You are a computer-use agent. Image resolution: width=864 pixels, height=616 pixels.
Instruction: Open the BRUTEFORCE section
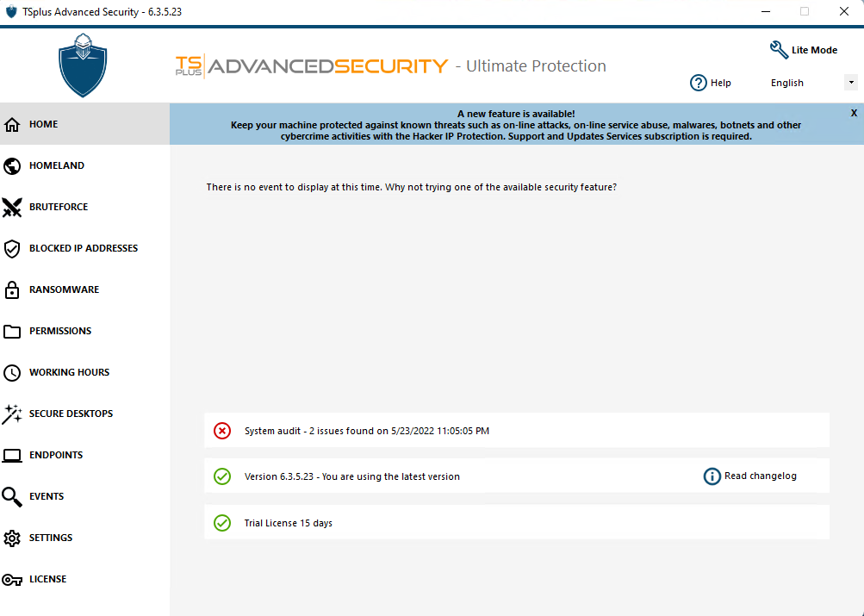pyautogui.click(x=85, y=207)
